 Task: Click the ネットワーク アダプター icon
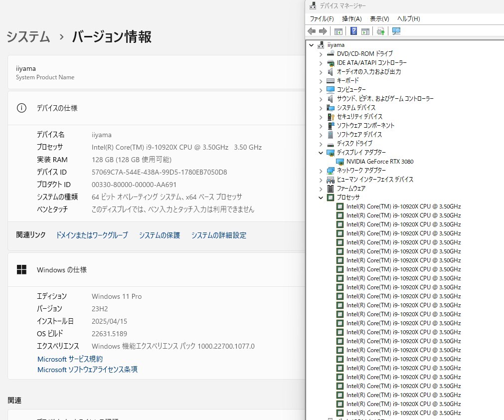pos(331,171)
